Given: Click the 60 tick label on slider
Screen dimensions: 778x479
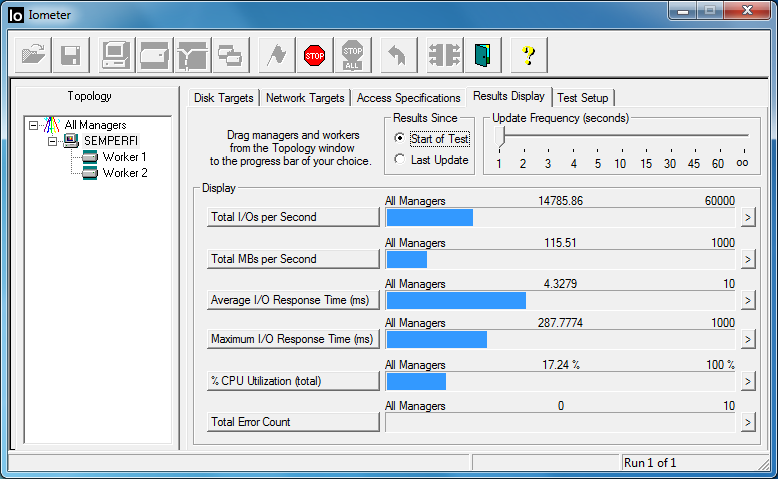Looking at the screenshot, I should tap(717, 164).
